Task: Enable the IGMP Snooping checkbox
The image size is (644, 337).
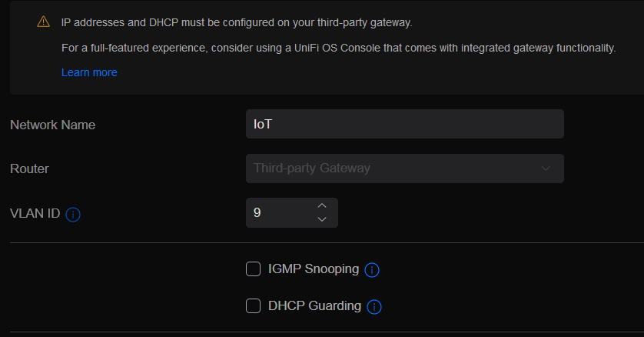Action: 253,269
